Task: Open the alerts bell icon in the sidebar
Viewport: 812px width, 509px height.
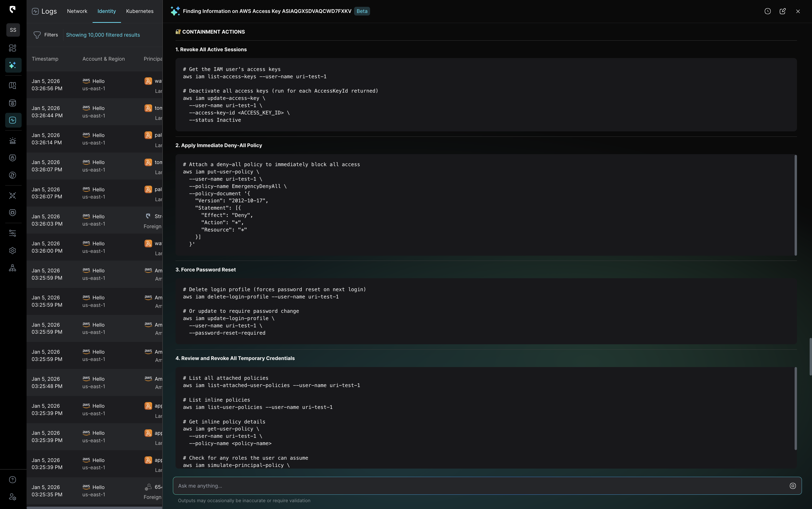Action: pyautogui.click(x=13, y=140)
